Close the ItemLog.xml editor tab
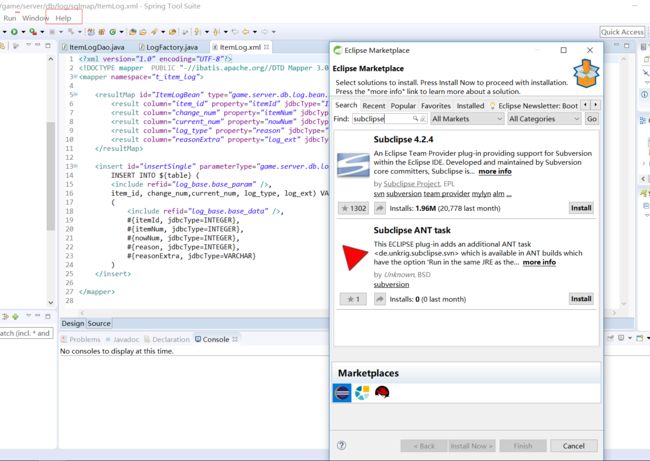The image size is (650, 461). (x=267, y=47)
